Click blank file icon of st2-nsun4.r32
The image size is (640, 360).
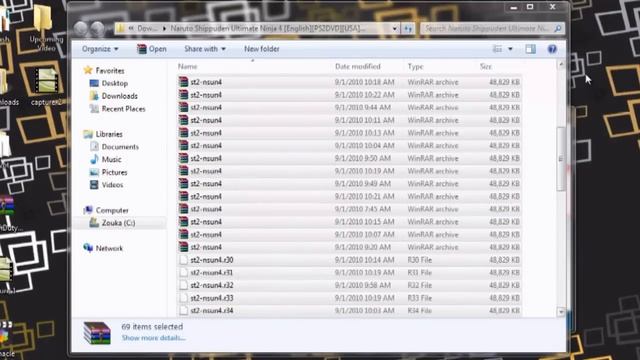[184, 285]
